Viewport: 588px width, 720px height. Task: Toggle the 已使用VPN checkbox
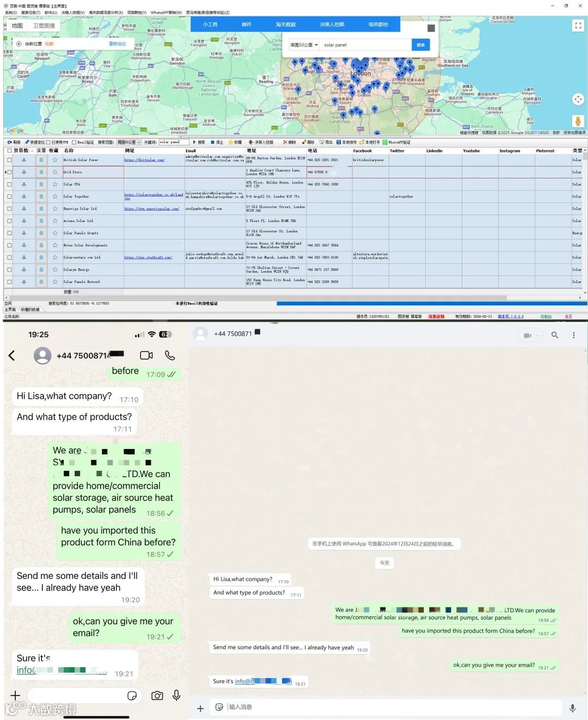point(48,142)
